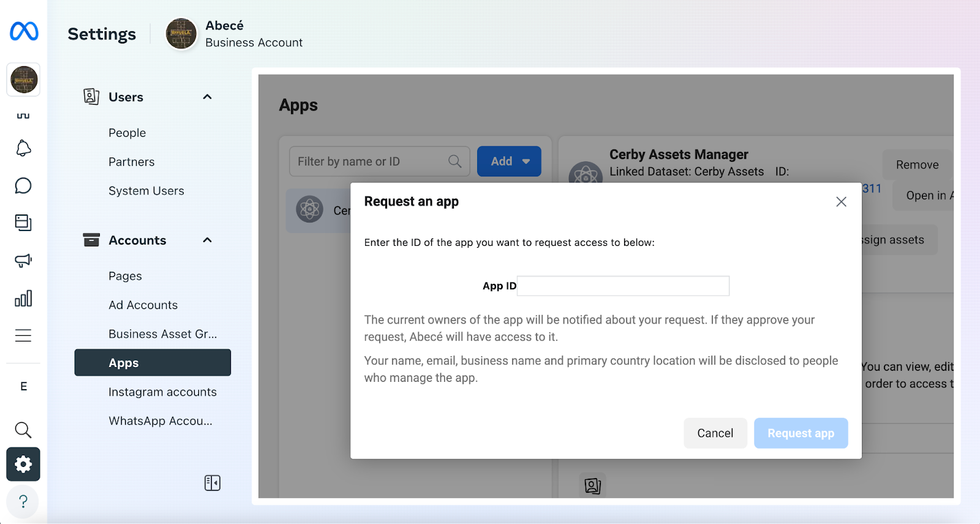This screenshot has height=524, width=980.
Task: Collapse the Accounts section chevron
Action: coord(208,240)
